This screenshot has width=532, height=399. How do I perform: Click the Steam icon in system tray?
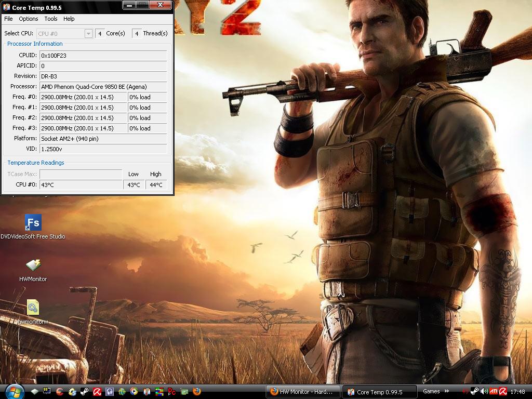[x=475, y=392]
